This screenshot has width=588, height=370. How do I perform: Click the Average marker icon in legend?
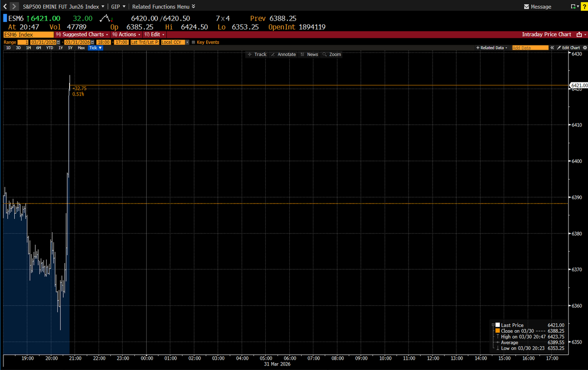pos(498,342)
